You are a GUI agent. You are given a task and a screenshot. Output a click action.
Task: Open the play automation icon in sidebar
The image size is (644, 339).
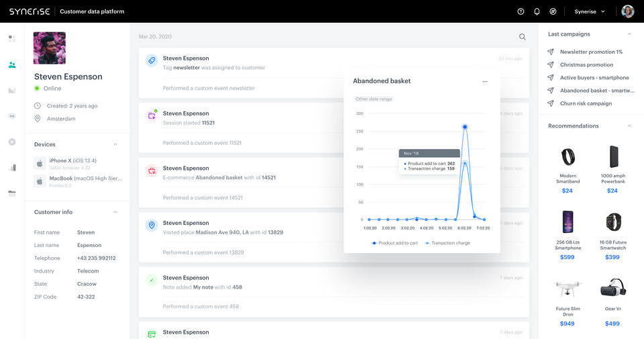pos(12,142)
